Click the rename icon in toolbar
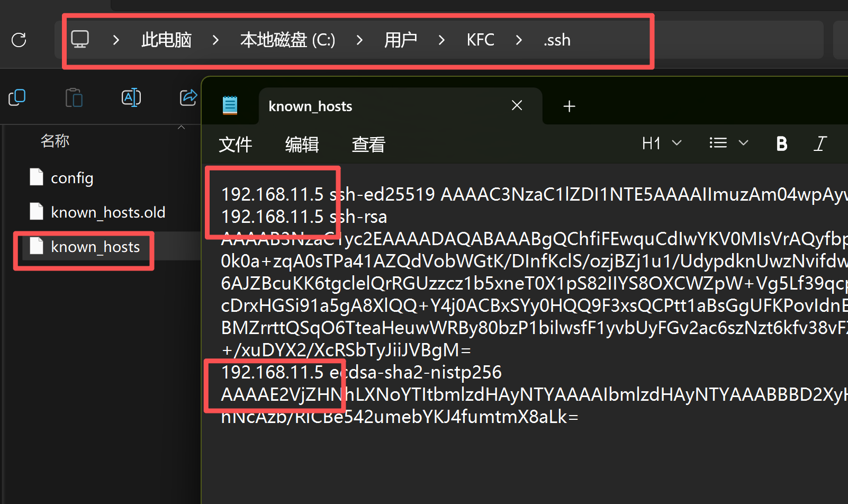Image resolution: width=848 pixels, height=504 pixels. [131, 97]
